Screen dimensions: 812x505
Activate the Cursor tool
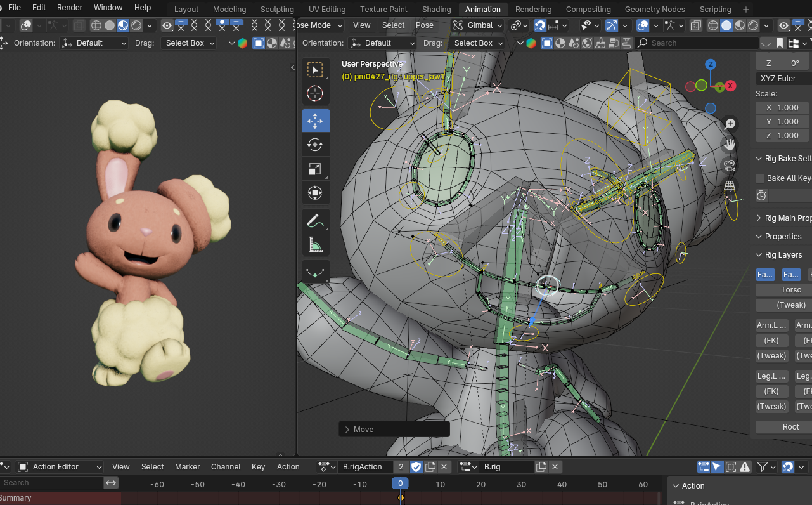[x=315, y=93]
